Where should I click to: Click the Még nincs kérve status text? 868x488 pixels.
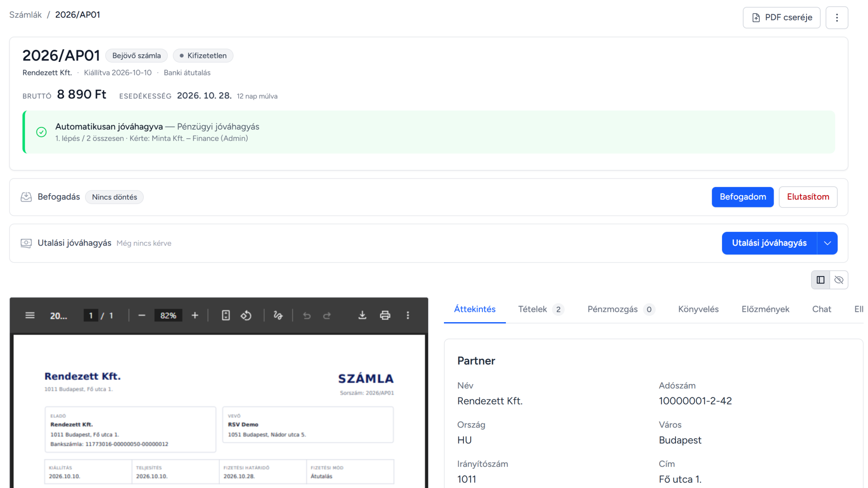pos(144,243)
